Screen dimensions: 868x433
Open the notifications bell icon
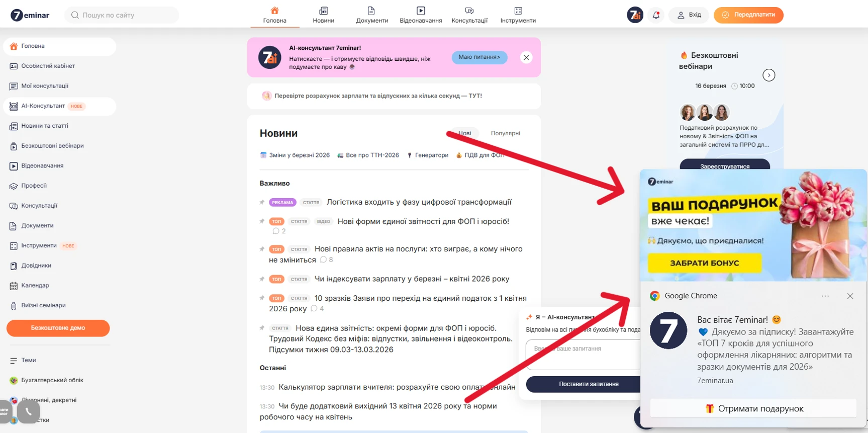coord(656,15)
